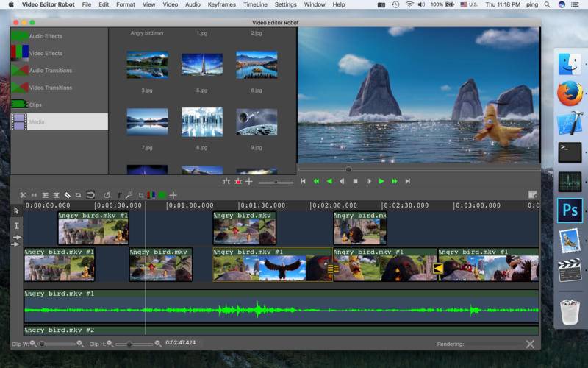Toggle the loop button in timeline toolbar
588x368 pixels.
pos(90,195)
